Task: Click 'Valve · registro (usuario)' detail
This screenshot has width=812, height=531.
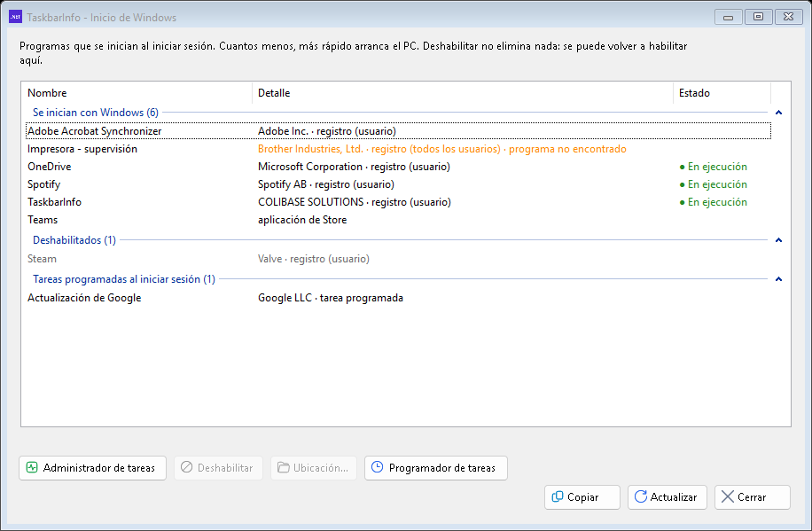Action: [x=314, y=259]
